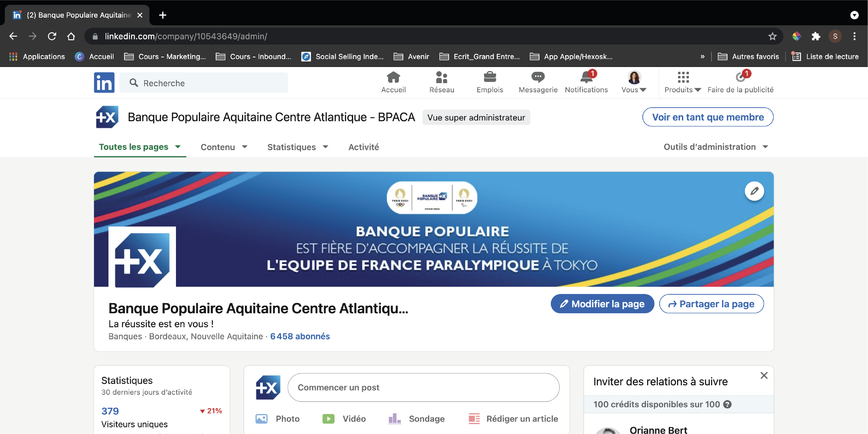Click the Accueil home icon in LinkedIn
The image size is (868, 434).
click(393, 78)
